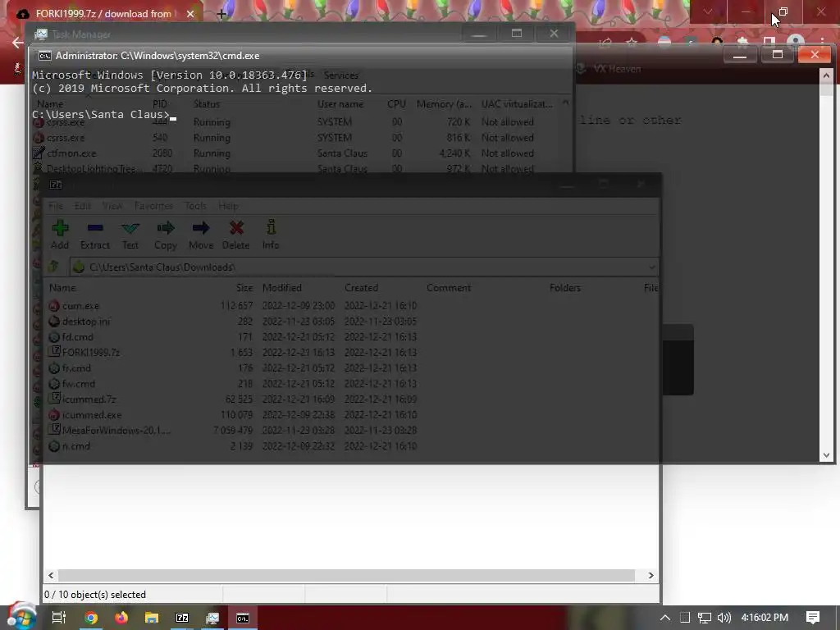Switch to Task Manager via taskbar icon
Viewport: 840px width, 630px height.
212,618
